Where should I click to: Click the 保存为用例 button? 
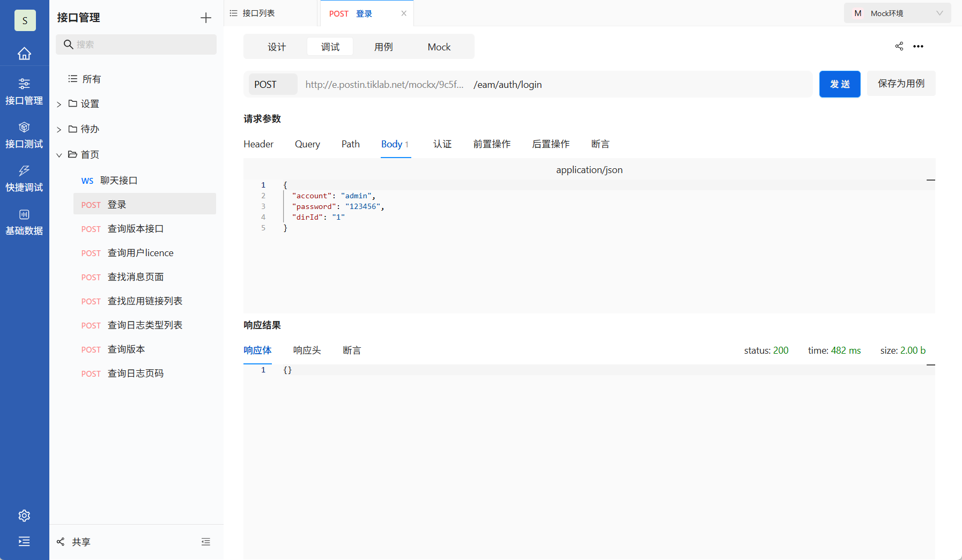click(x=901, y=83)
